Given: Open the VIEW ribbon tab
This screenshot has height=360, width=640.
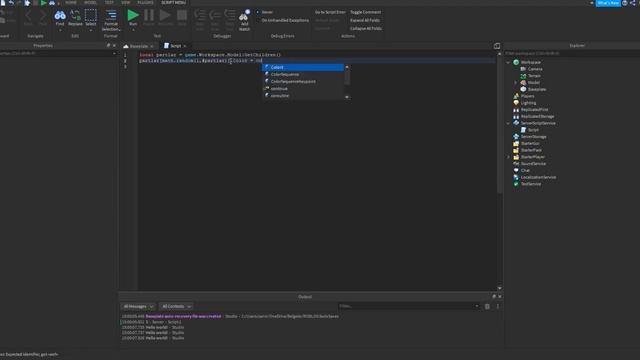Looking at the screenshot, I should pos(125,2).
